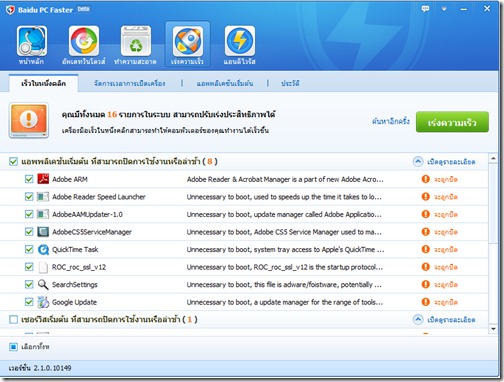504x382 pixels.
Task: Uncheck the AdobeCS5ServiceManager checkbox
Action: pos(29,232)
